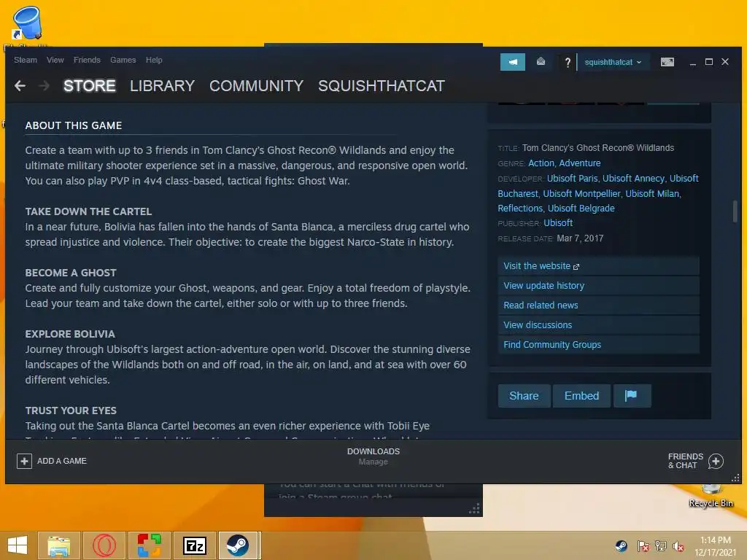Click the store page vertical scrollbar thumb
Viewport: 747px width, 560px height.
coord(735,211)
